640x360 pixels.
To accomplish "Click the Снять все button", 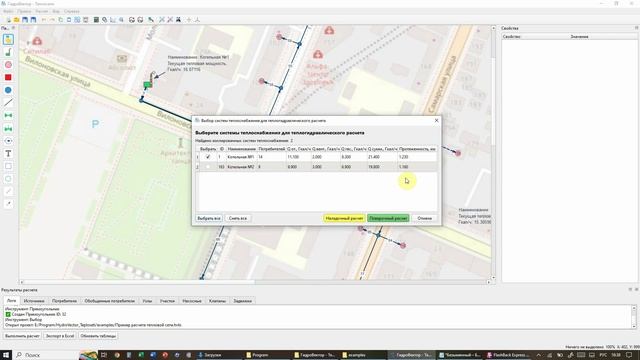I will tap(238, 218).
